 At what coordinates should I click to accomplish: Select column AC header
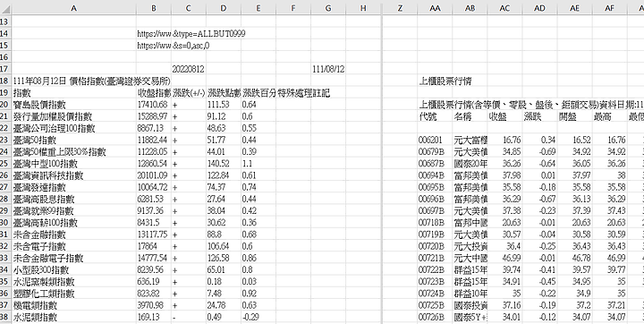coord(504,7)
